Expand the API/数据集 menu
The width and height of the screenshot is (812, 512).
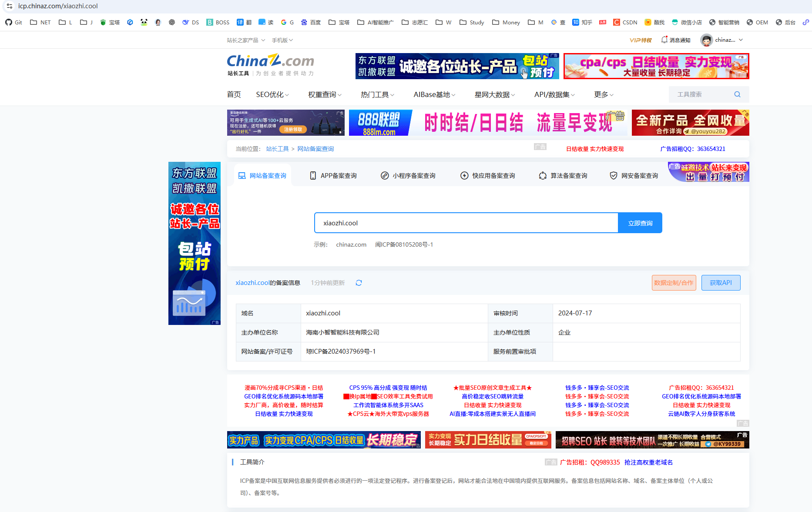[x=554, y=94]
